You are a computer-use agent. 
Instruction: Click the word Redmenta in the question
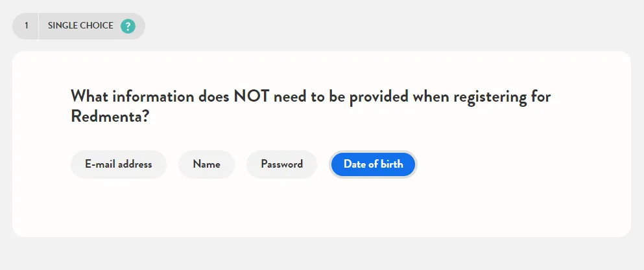(109, 117)
